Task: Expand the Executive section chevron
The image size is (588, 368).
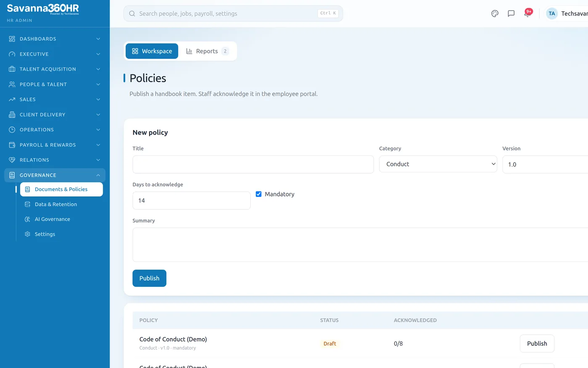Action: coord(98,54)
